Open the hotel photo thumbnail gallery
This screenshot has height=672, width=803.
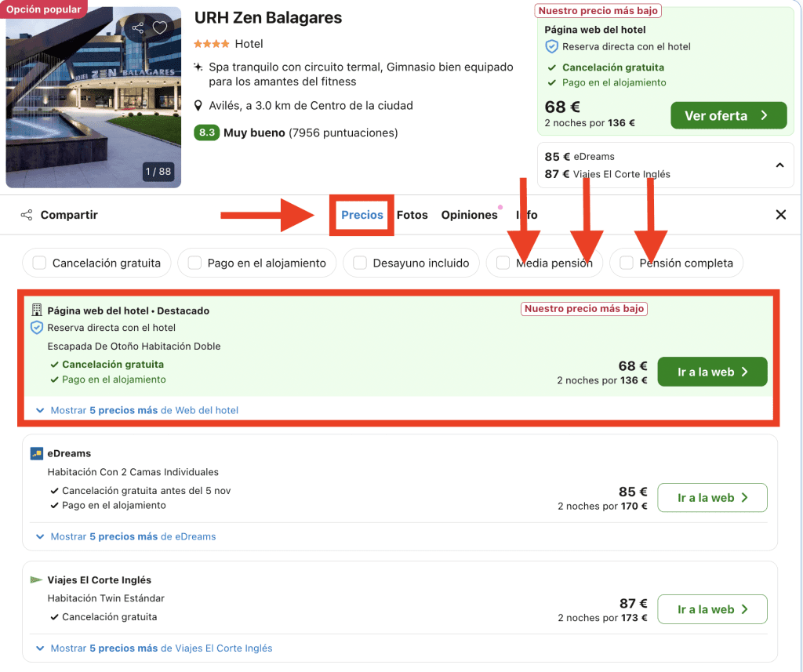point(93,98)
